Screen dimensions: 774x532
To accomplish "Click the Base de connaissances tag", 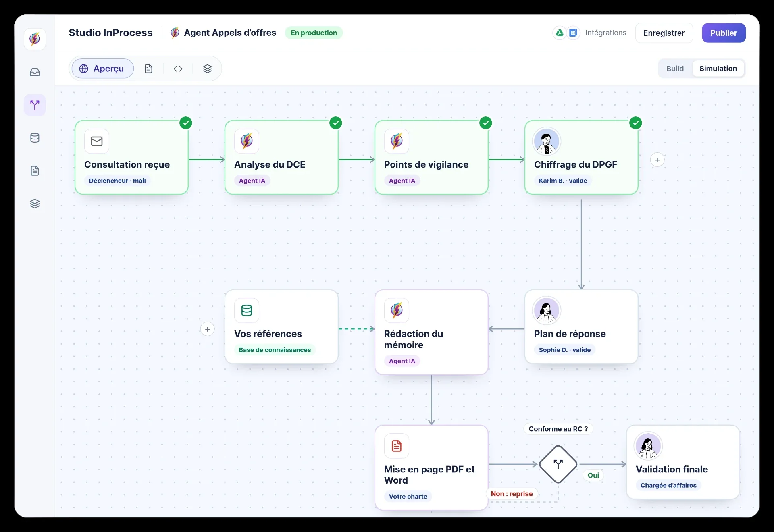I will 275,350.
